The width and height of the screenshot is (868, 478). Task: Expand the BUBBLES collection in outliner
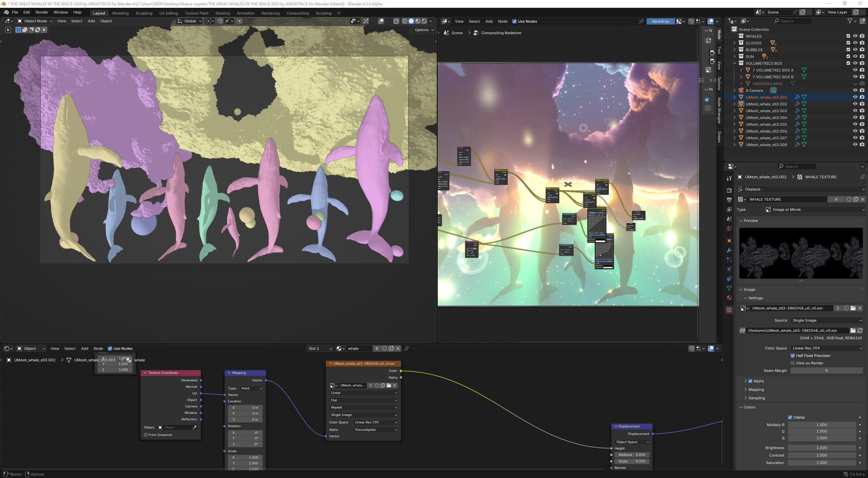point(734,50)
